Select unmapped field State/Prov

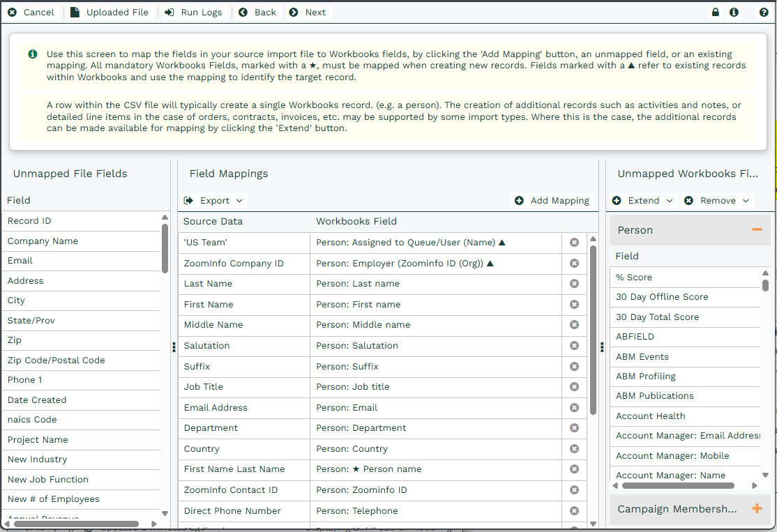point(81,321)
